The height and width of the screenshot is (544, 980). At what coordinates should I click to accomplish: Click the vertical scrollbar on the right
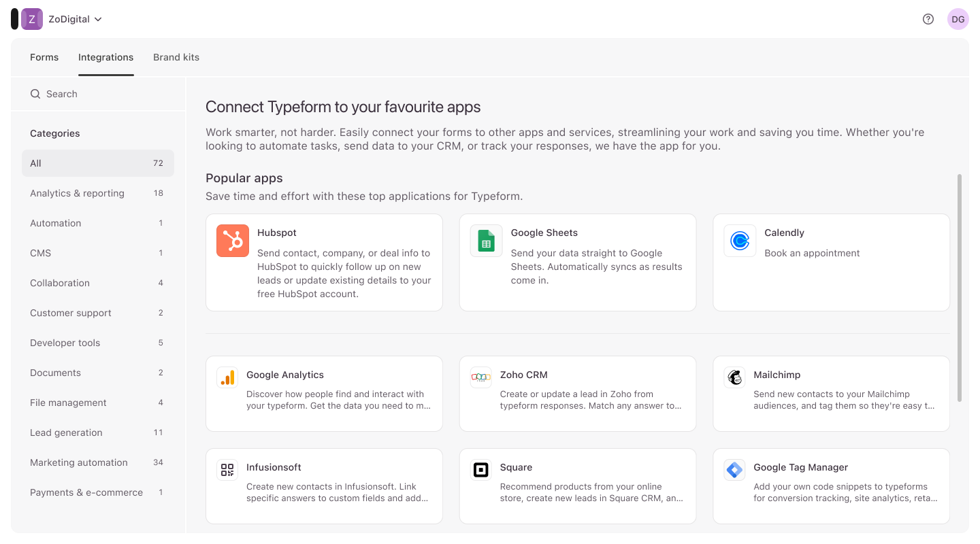coord(960,287)
